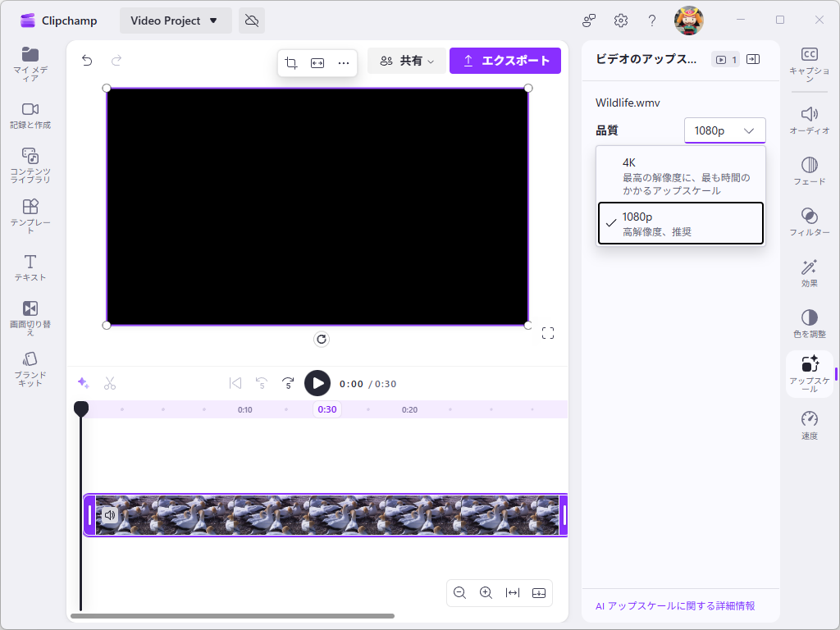
Task: Select the 4K upscale option
Action: (681, 176)
